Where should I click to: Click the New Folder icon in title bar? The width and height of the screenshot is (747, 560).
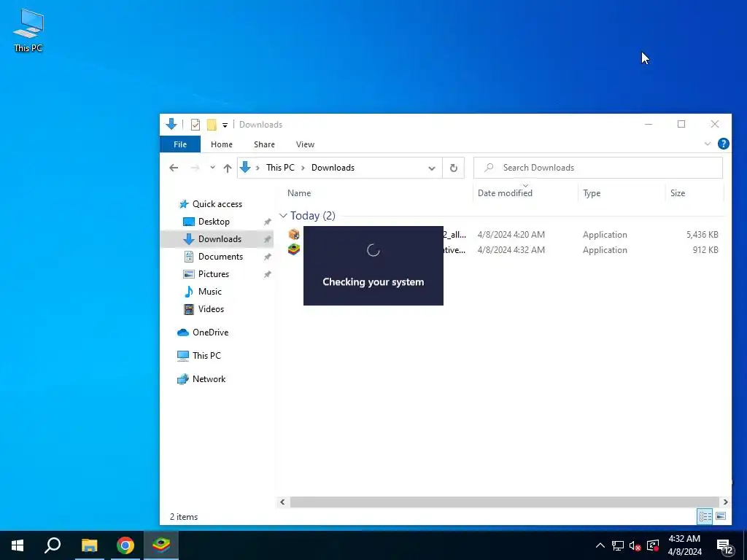click(x=212, y=125)
